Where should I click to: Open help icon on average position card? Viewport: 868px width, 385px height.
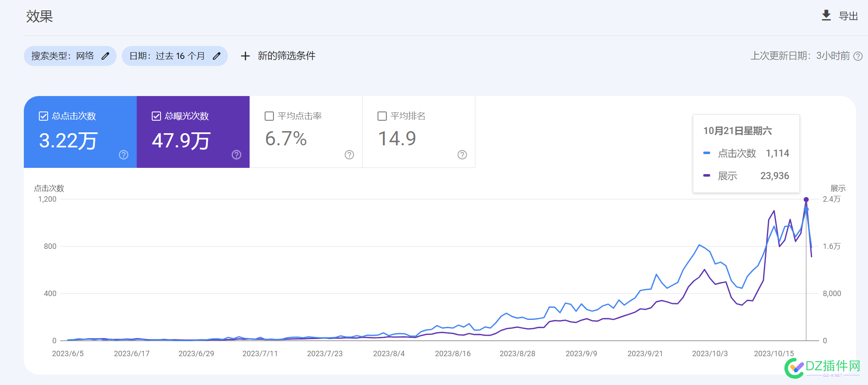[462, 155]
